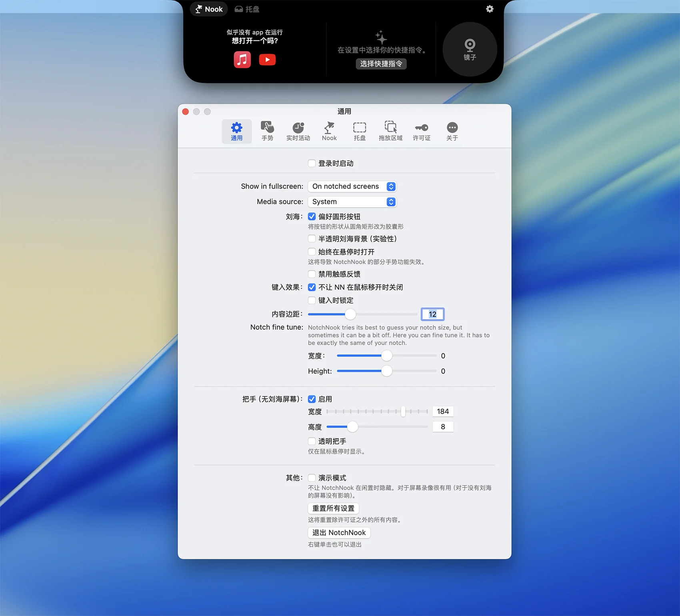680x616 pixels.
Task: Open the Show in fullscreen dropdown
Action: pyautogui.click(x=352, y=186)
